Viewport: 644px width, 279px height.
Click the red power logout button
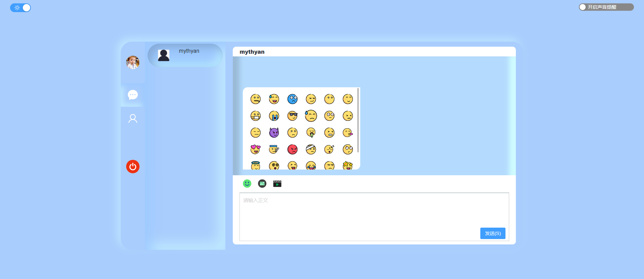click(133, 167)
